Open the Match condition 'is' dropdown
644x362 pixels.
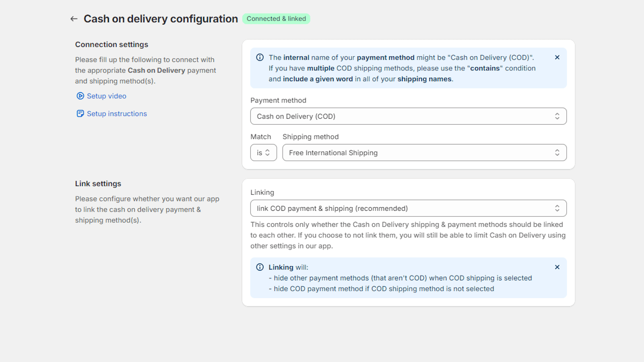pos(263,153)
